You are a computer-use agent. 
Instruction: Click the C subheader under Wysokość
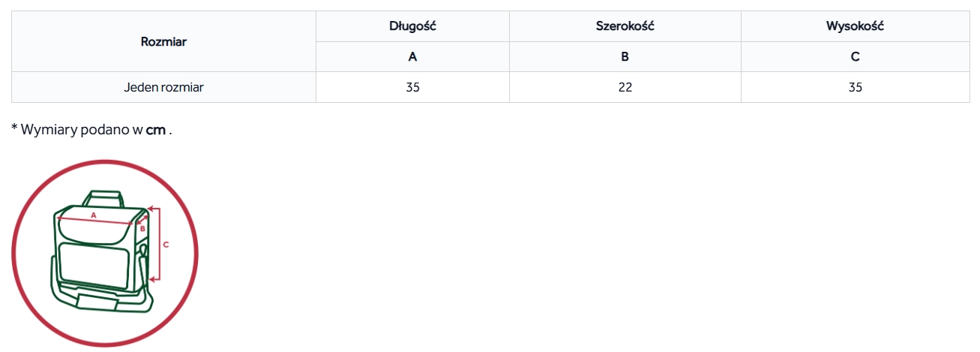[x=856, y=57]
